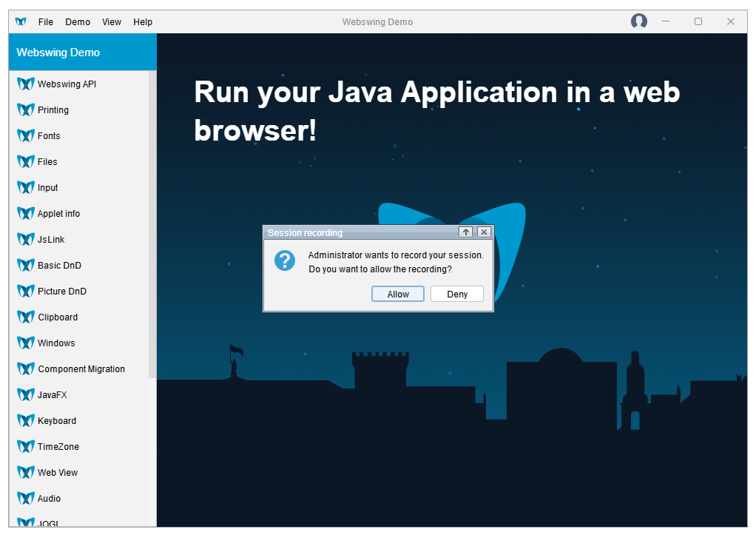Open the File menu
Image resolution: width=756 pixels, height=535 pixels.
[46, 21]
